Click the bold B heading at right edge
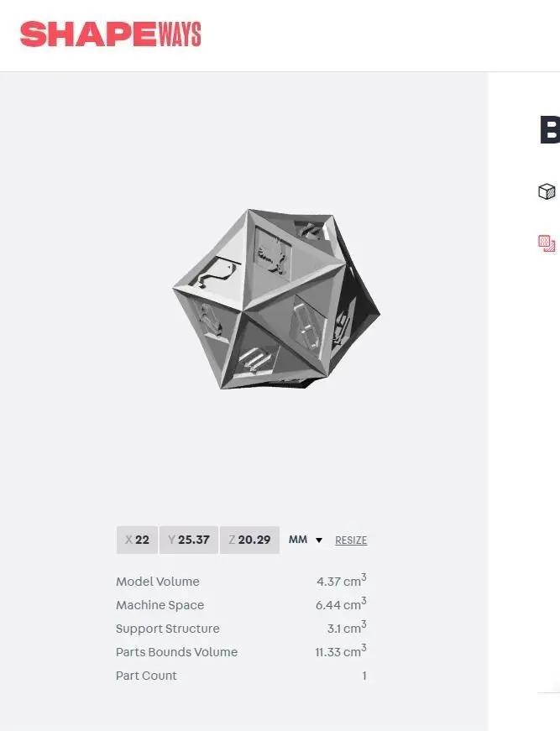This screenshot has height=731, width=560. pyautogui.click(x=549, y=130)
